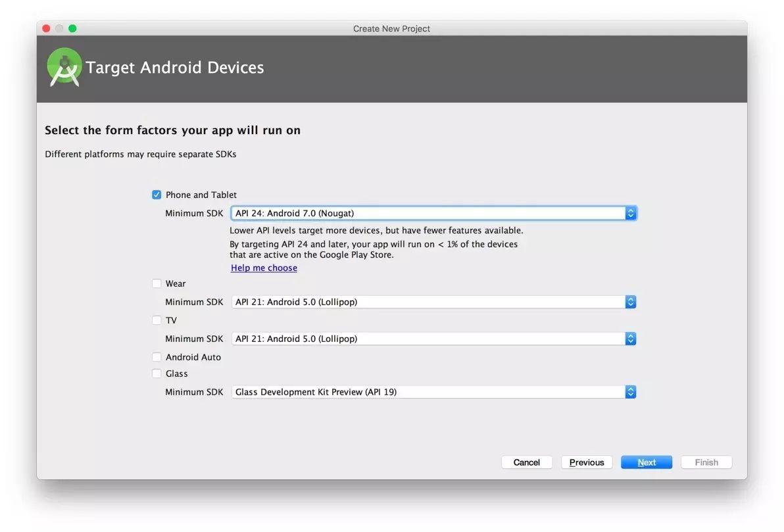The height and width of the screenshot is (532, 784).
Task: Click the 'By targeting API 24 and later' text
Action: 374,249
